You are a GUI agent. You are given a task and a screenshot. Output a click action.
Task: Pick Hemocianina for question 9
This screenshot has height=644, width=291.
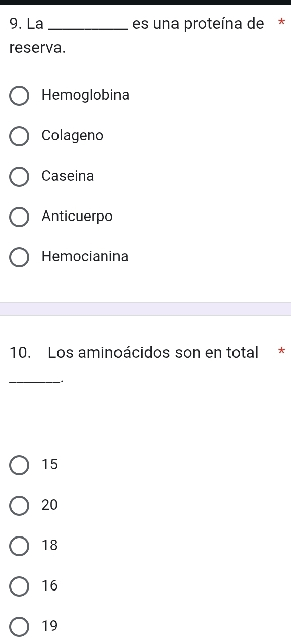[x=19, y=257]
